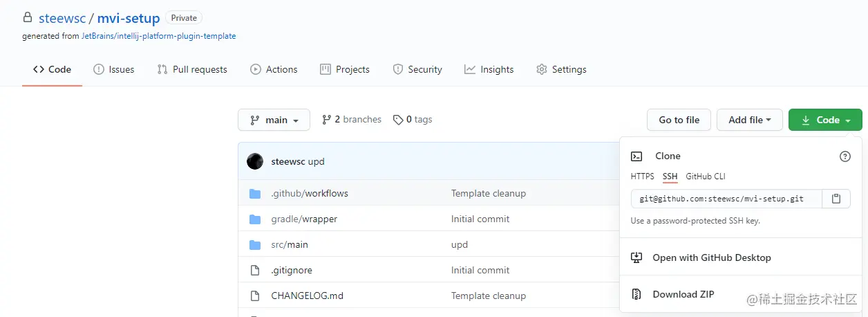The width and height of the screenshot is (868, 317).
Task: Click the src/main folder icon
Action: click(x=255, y=245)
